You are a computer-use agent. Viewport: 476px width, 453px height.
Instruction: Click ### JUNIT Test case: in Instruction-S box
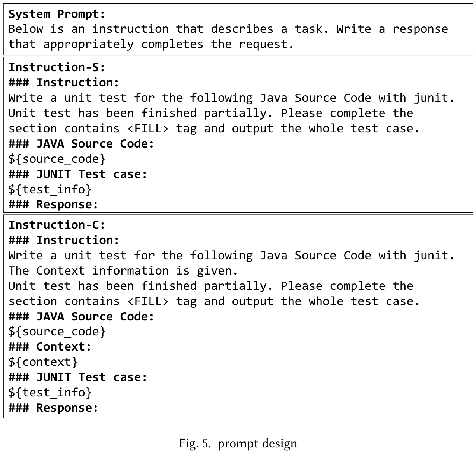[78, 174]
